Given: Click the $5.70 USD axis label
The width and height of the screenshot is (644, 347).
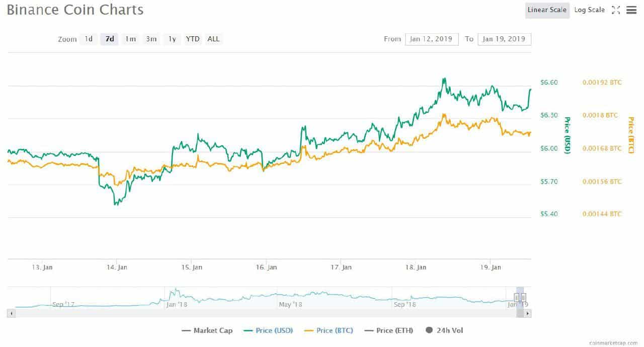Looking at the screenshot, I should click(548, 181).
